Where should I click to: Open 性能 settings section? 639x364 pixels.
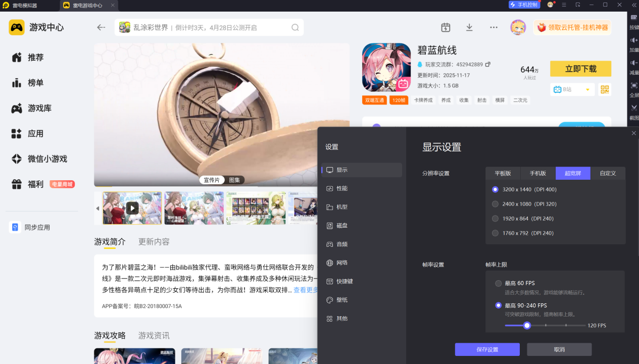[x=342, y=188]
